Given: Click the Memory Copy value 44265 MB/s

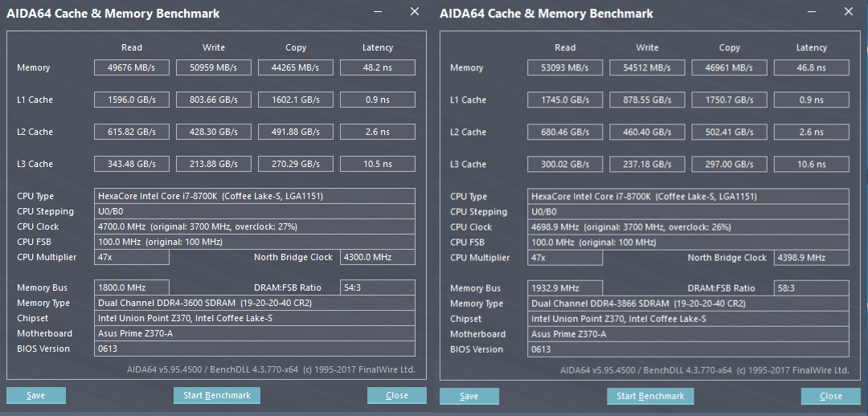Looking at the screenshot, I should point(296,67).
